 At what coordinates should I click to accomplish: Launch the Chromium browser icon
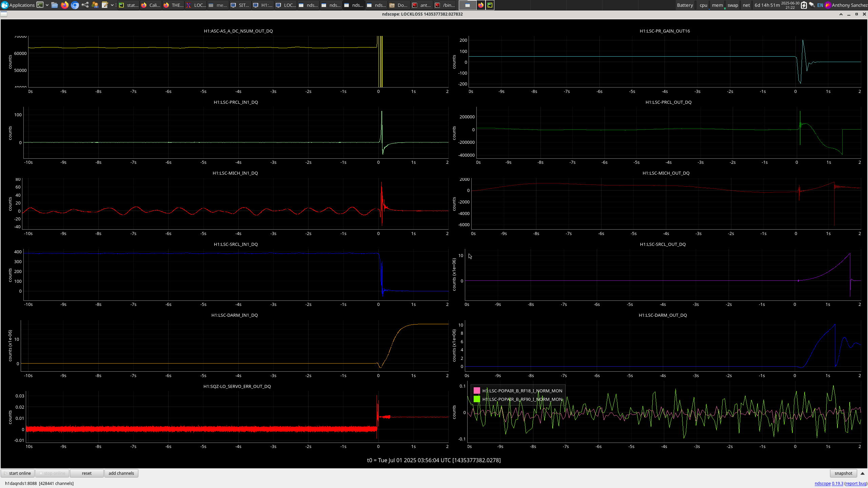(x=75, y=5)
